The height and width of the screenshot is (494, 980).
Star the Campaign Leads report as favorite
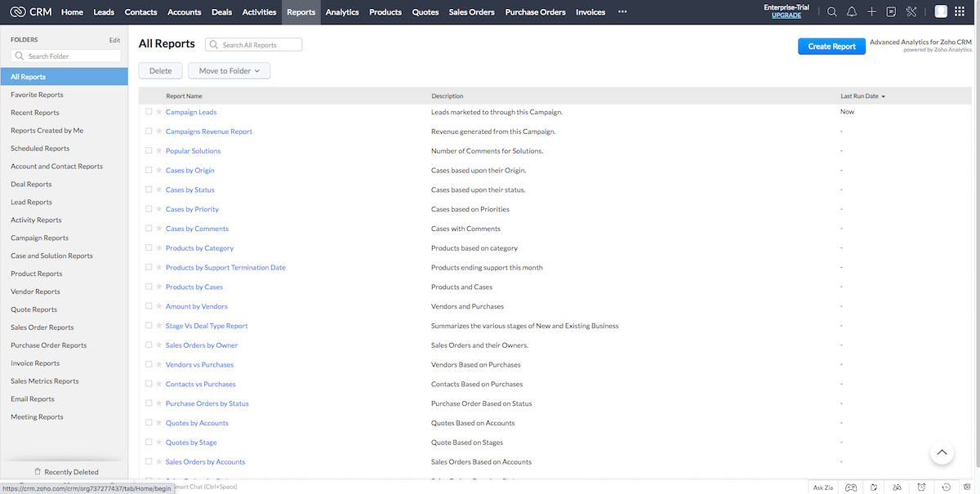[x=159, y=112]
